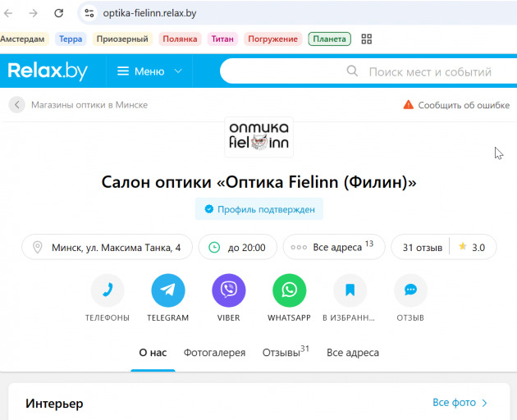Click the Телефоны phone icon
Screen dimensions: 517x420
click(x=108, y=290)
